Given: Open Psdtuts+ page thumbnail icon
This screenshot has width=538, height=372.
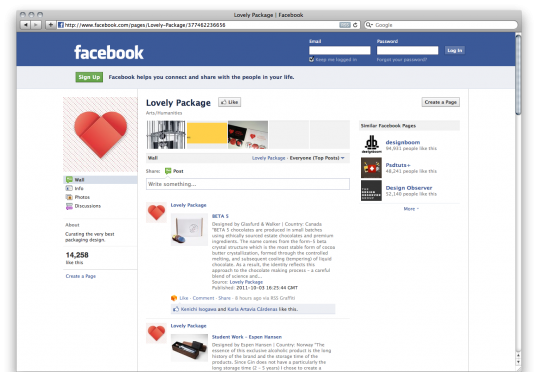Looking at the screenshot, I should click(371, 167).
